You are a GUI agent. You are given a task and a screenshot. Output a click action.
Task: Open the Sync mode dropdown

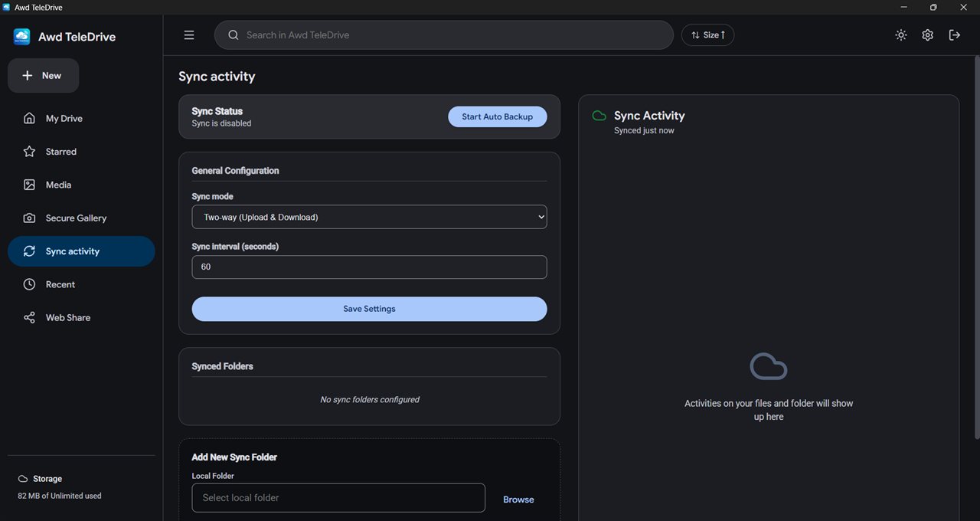click(x=369, y=217)
